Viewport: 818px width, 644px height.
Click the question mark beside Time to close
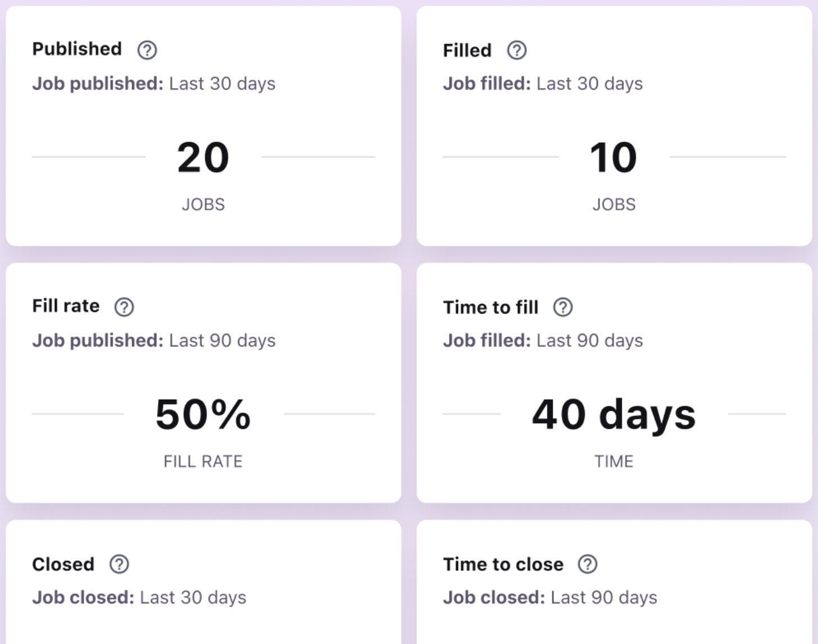pyautogui.click(x=588, y=564)
